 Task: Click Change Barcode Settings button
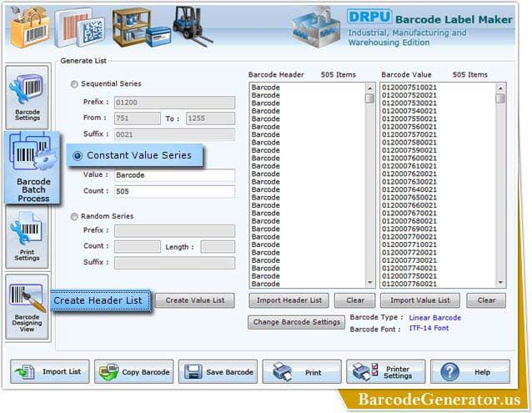(297, 322)
